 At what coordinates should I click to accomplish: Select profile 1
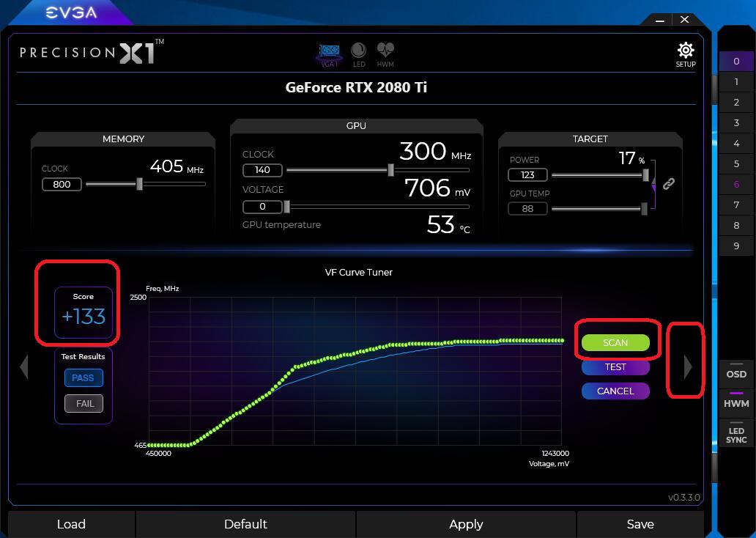coord(736,81)
